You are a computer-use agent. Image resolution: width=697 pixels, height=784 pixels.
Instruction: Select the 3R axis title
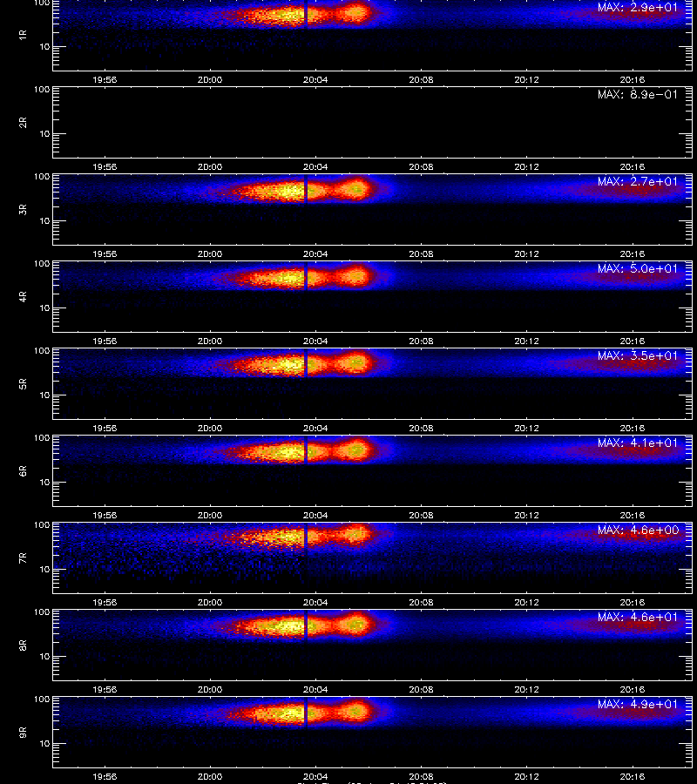pyautogui.click(x=23, y=209)
